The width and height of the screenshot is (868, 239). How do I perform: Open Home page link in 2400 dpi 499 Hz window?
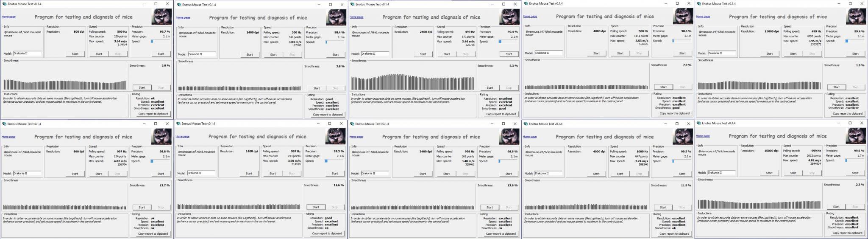356,17
